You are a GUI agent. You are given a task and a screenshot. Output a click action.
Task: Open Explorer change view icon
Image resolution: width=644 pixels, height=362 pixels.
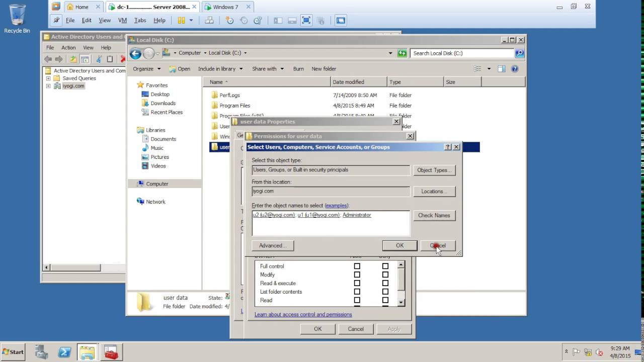(477, 69)
